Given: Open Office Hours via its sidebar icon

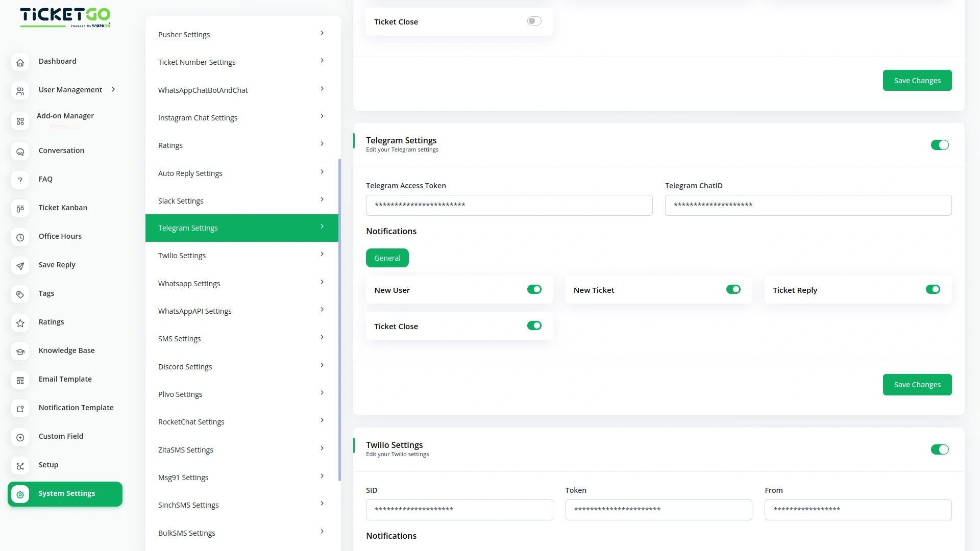Looking at the screenshot, I should click(20, 237).
